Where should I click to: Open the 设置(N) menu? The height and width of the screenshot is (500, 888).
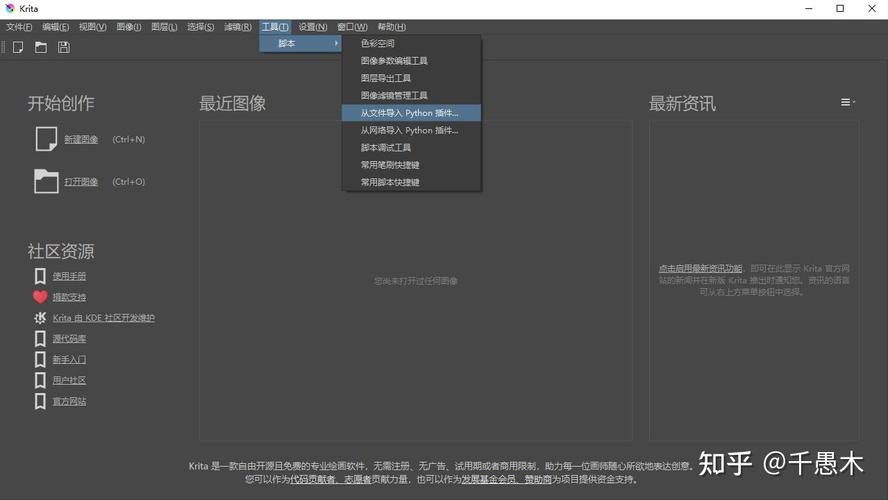[313, 27]
